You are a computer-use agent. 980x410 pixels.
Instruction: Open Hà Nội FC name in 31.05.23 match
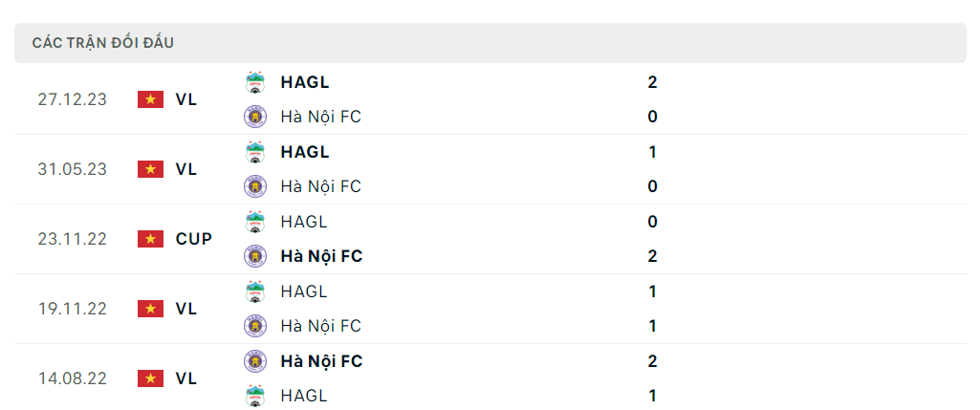(320, 186)
